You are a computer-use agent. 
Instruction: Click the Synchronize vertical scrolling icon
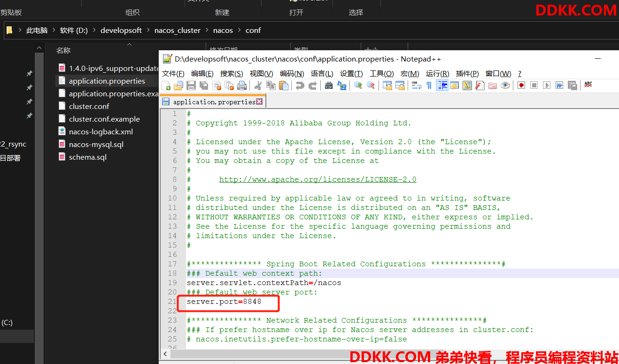[387, 85]
